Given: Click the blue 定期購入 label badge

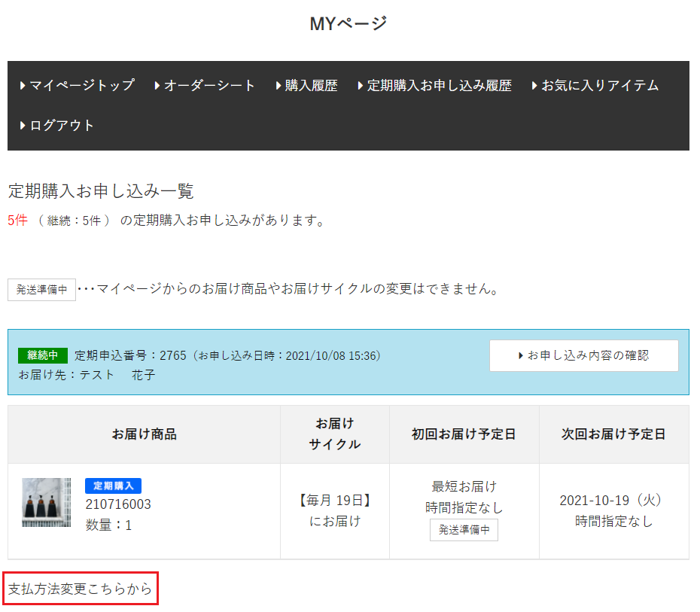Looking at the screenshot, I should tap(113, 486).
